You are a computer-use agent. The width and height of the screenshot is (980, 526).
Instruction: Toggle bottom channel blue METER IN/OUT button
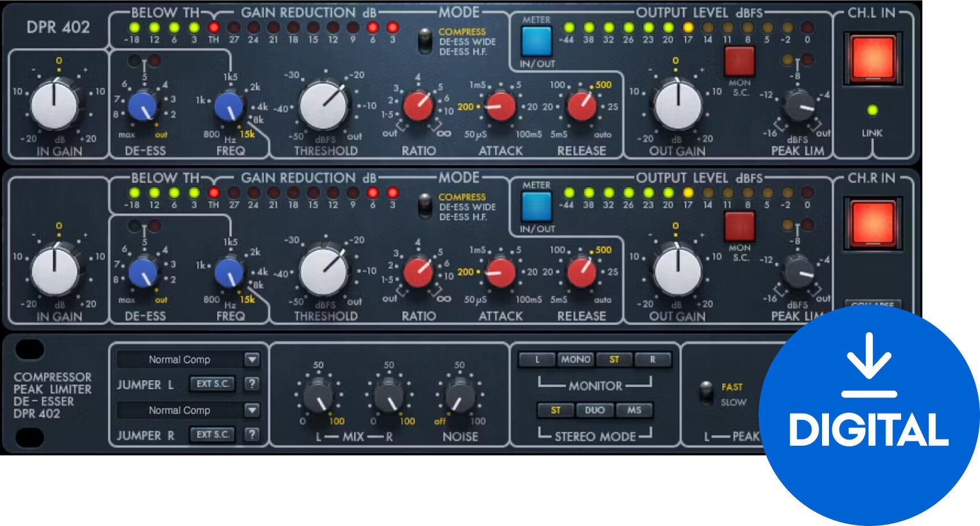pos(537,206)
